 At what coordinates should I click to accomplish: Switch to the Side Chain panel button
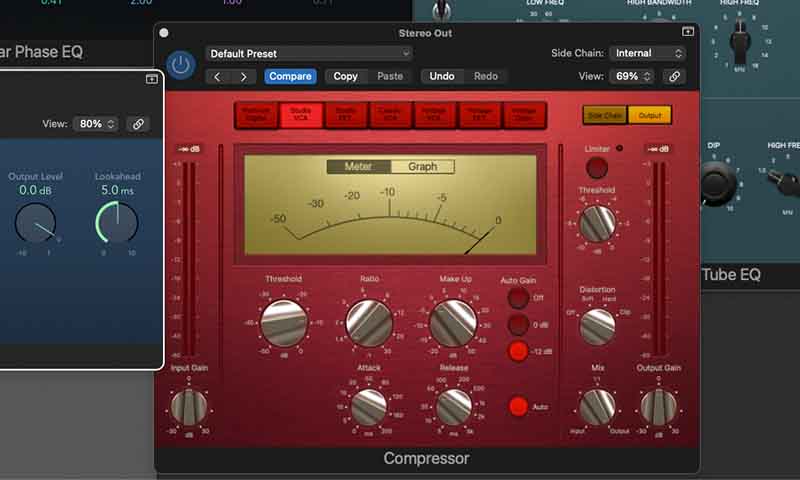[x=605, y=116]
